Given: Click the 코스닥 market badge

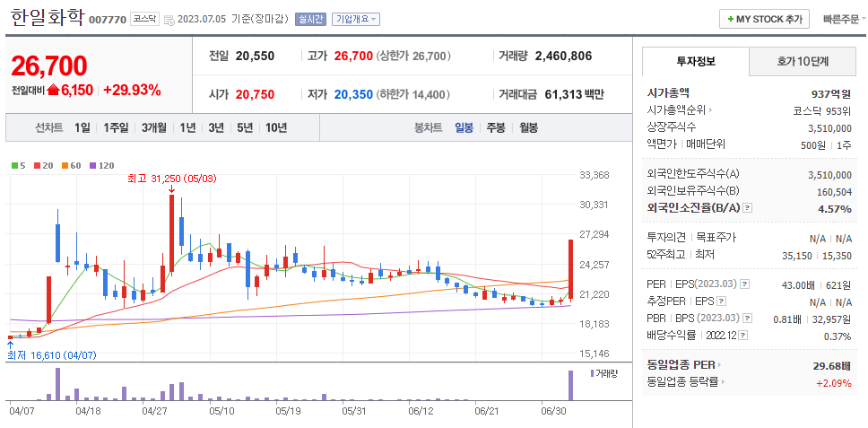Looking at the screenshot, I should (144, 19).
